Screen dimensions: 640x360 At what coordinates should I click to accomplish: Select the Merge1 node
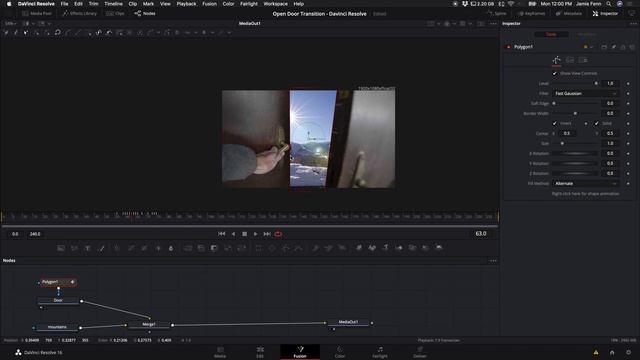click(x=149, y=324)
